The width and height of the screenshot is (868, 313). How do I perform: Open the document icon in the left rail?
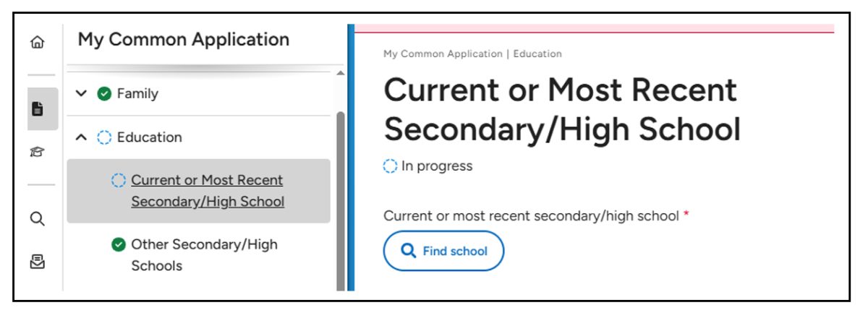pos(37,108)
